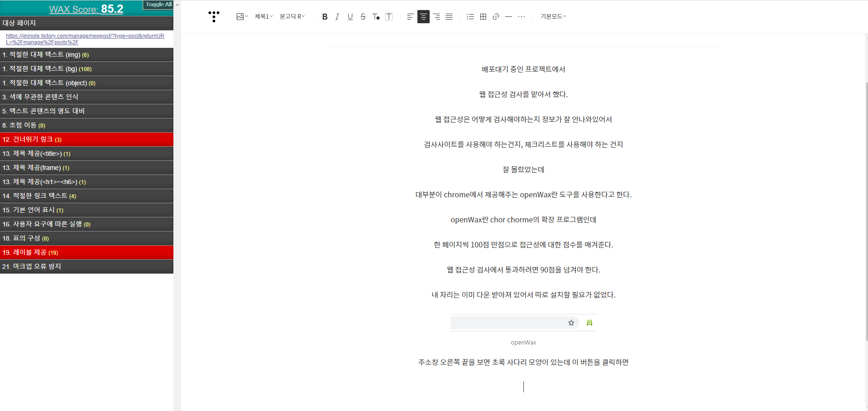The image size is (868, 411).
Task: Expand 16. 사용자 요구에 따른 실행
Action: click(x=86, y=224)
